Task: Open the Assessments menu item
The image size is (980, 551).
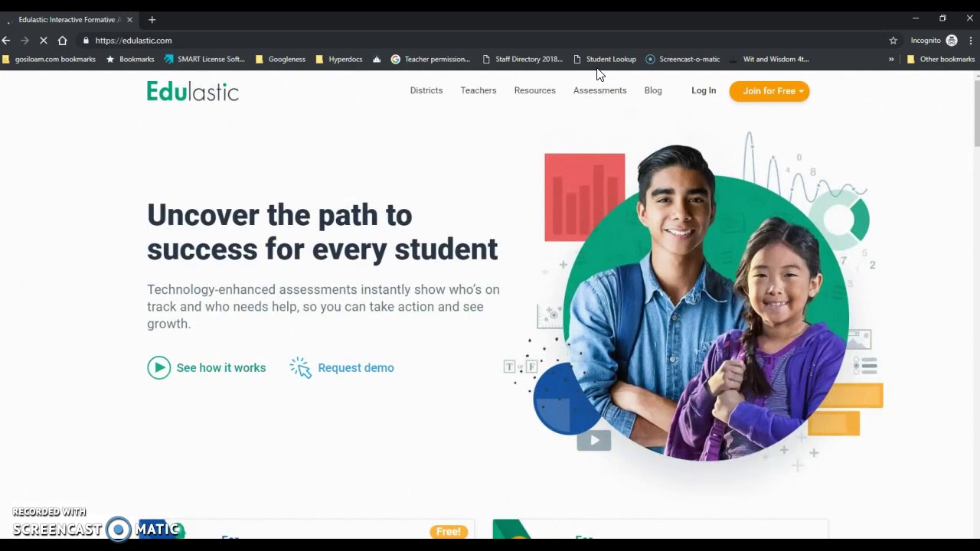Action: 600,90
